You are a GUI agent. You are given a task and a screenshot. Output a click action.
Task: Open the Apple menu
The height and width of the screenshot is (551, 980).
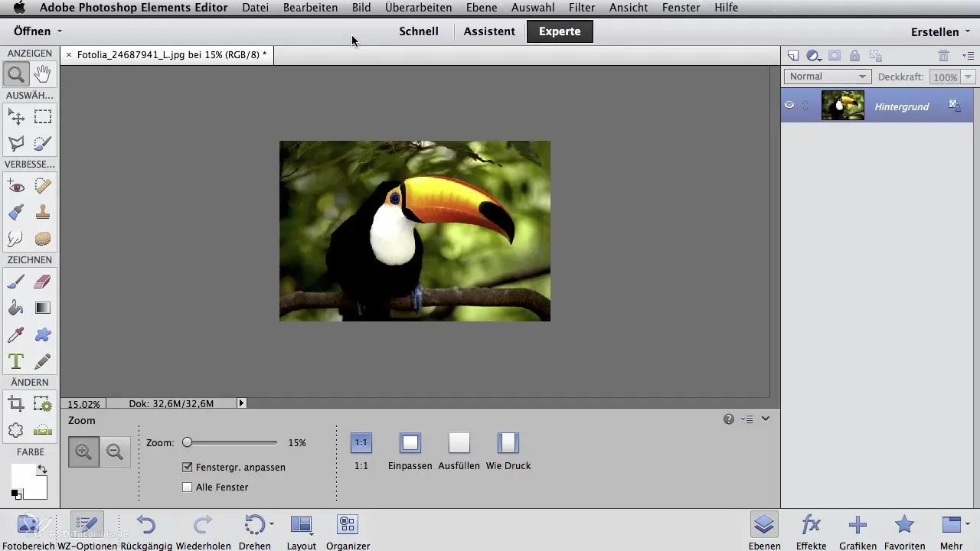18,8
